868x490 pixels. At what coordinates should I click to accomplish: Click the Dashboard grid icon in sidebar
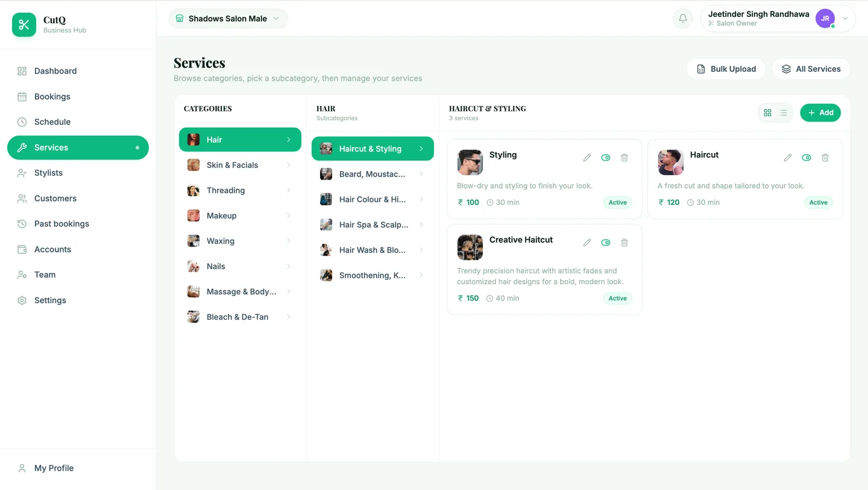coord(22,71)
